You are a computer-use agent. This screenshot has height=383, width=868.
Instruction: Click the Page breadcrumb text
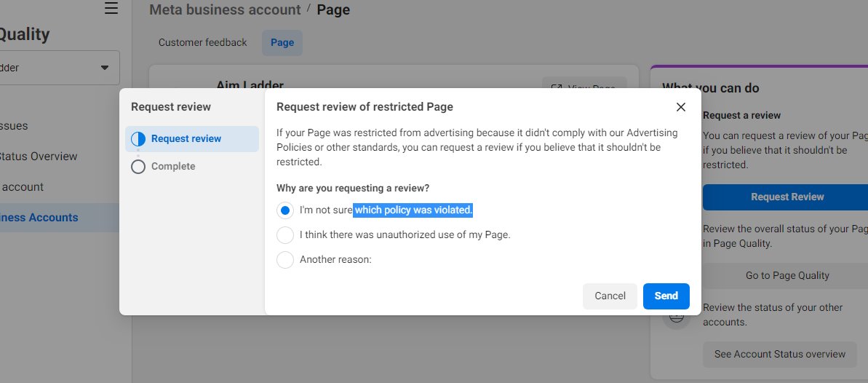[x=333, y=9]
